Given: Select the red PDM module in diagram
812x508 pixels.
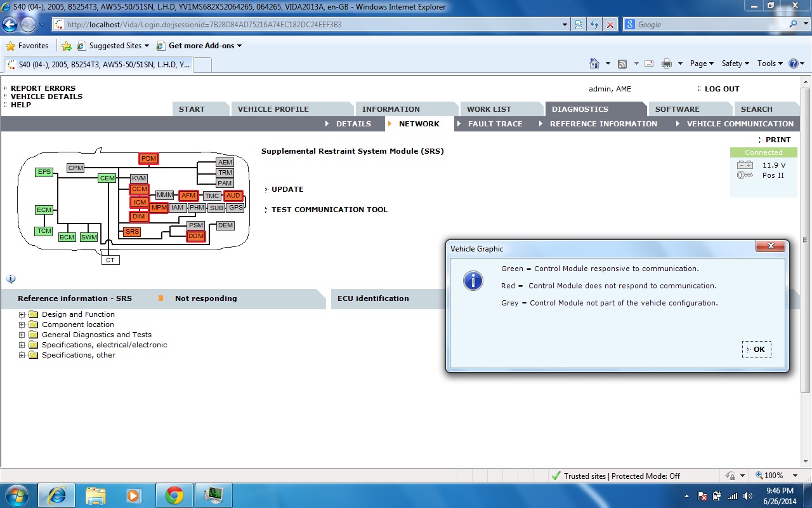Looking at the screenshot, I should coord(148,159).
